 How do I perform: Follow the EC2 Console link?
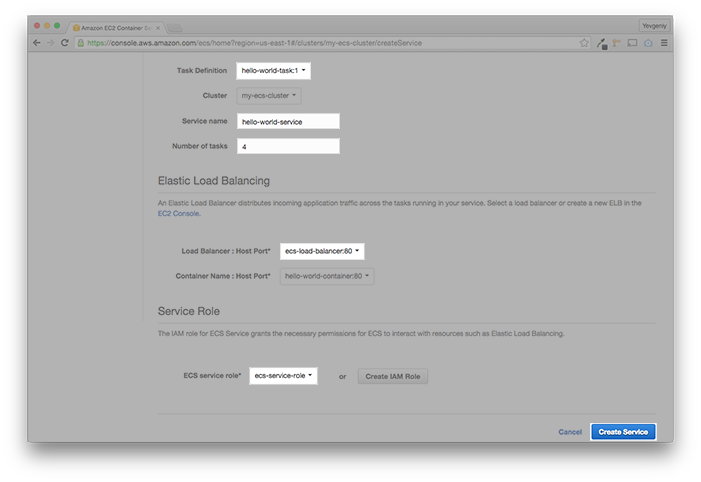[178, 214]
